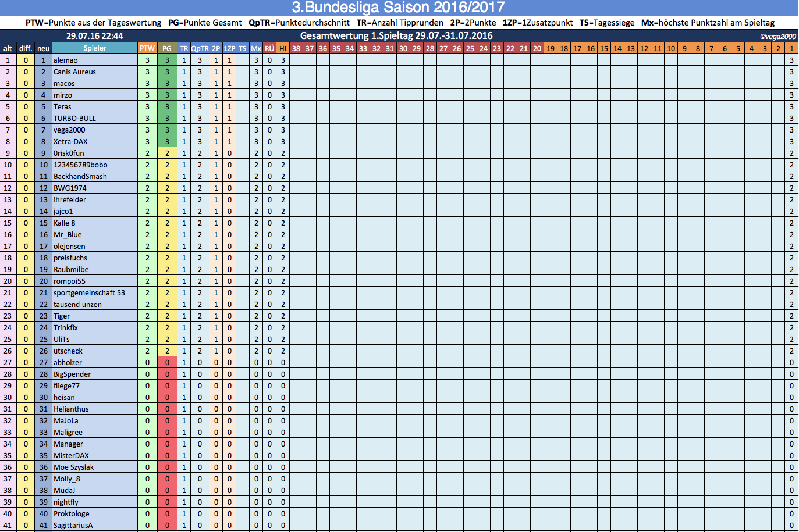The width and height of the screenshot is (799, 532).
Task: Click the '1ZP' column header
Action: tap(229, 48)
